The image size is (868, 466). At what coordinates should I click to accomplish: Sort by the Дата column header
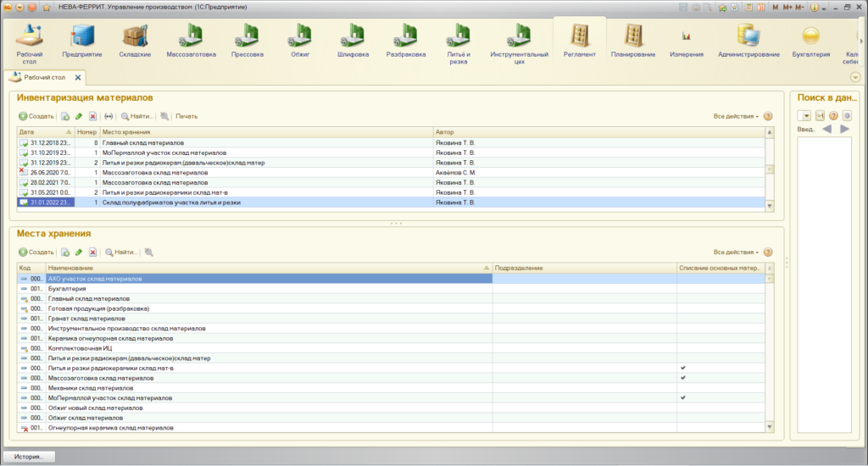click(x=46, y=131)
